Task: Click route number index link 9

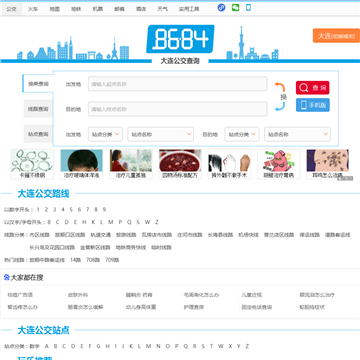Action: click(x=104, y=210)
